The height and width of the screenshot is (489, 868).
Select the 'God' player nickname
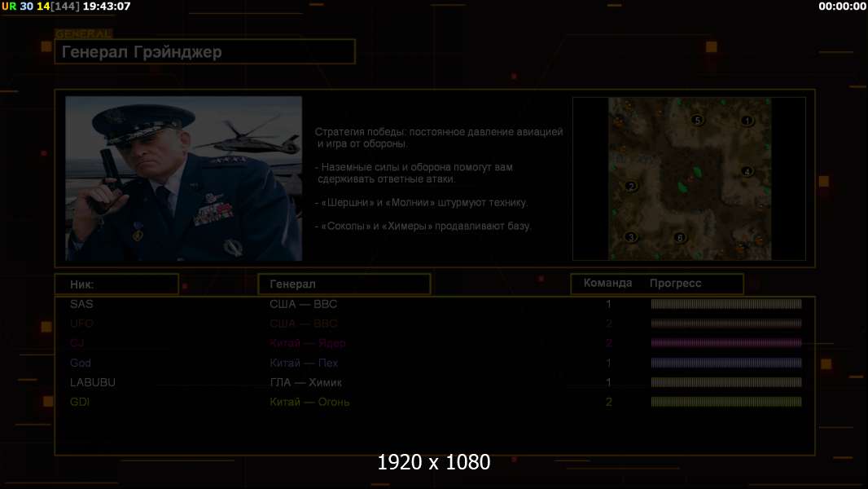(81, 363)
